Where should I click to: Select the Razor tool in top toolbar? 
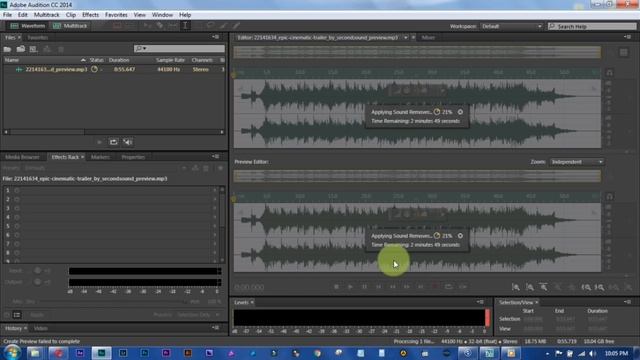coord(160,26)
